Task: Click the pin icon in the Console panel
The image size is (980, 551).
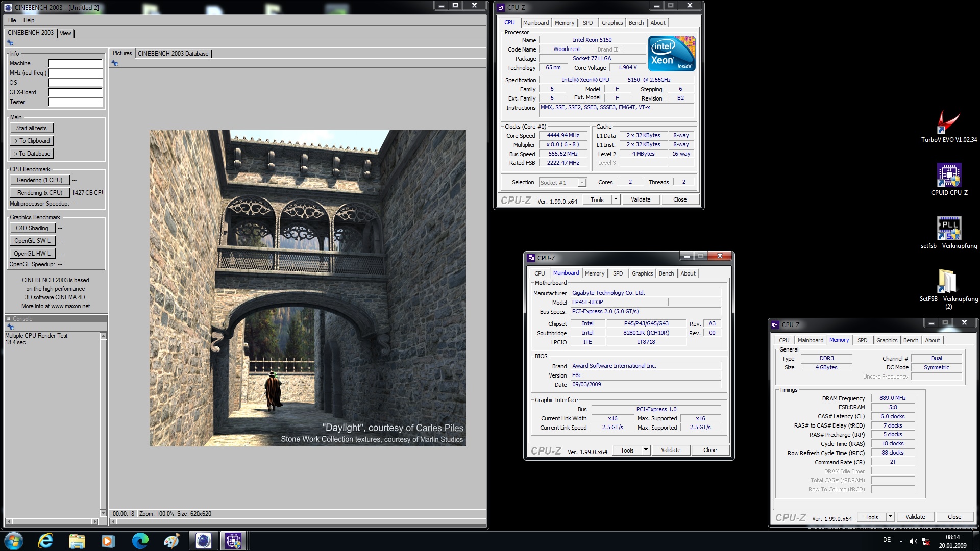Action: (x=10, y=327)
